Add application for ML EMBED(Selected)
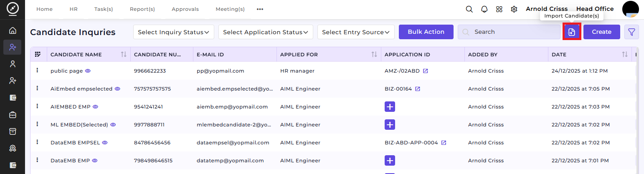The height and width of the screenshot is (174, 644). point(390,125)
